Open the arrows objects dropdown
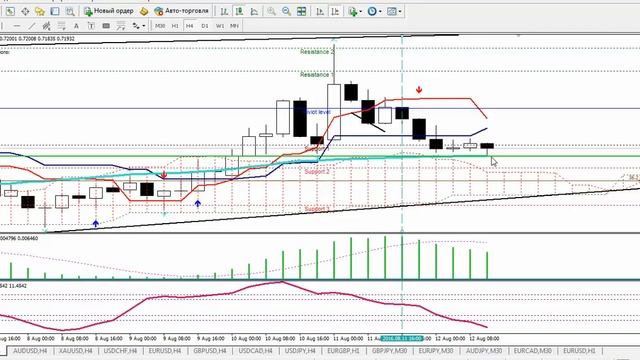The image size is (640, 360). coord(139,26)
